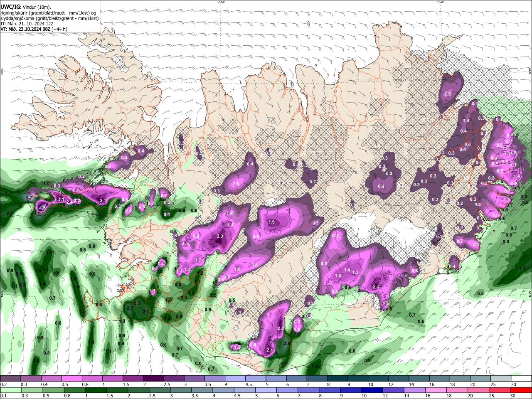Image resolution: width=532 pixels, height=399 pixels.
Task: Click the 16–18 light pink swatch, lower legend row
Action: tap(436, 390)
